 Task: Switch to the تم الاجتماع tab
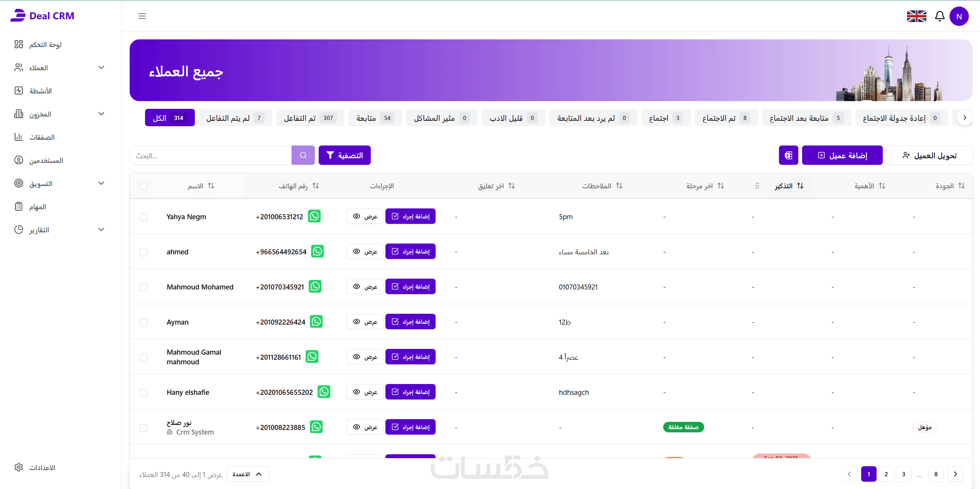(x=726, y=118)
